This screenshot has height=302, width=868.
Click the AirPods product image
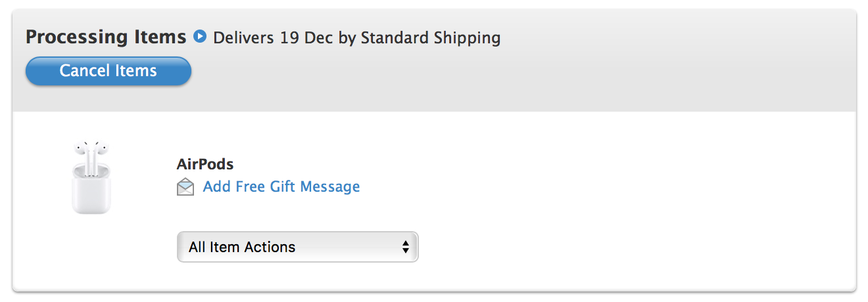[91, 177]
